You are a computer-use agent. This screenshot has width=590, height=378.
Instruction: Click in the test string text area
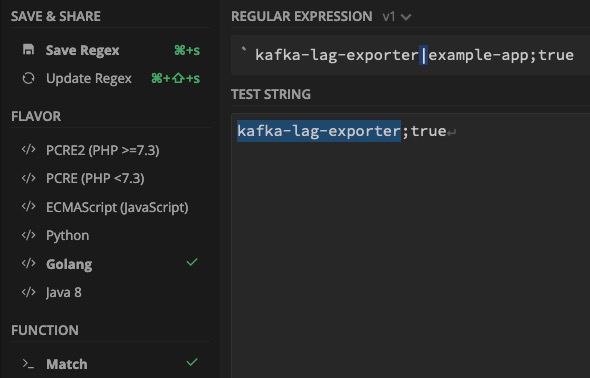(411, 244)
